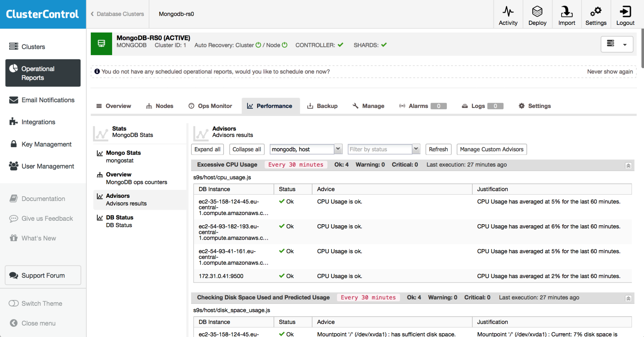644x337 pixels.
Task: Click the ec2-54-93-182-193 instance cell
Action: click(x=234, y=232)
